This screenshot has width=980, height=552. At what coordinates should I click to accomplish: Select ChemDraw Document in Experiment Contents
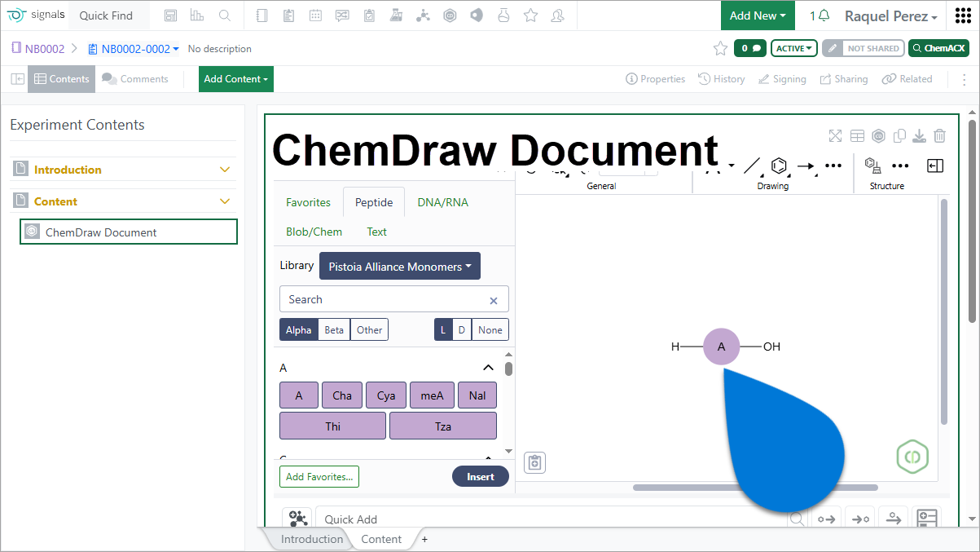129,232
